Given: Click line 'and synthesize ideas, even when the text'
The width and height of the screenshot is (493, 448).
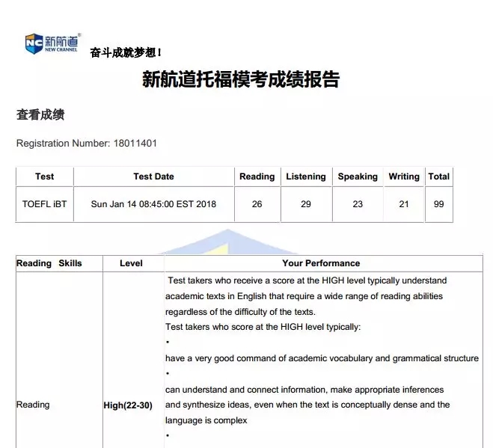Looking at the screenshot, I should pos(307,405).
